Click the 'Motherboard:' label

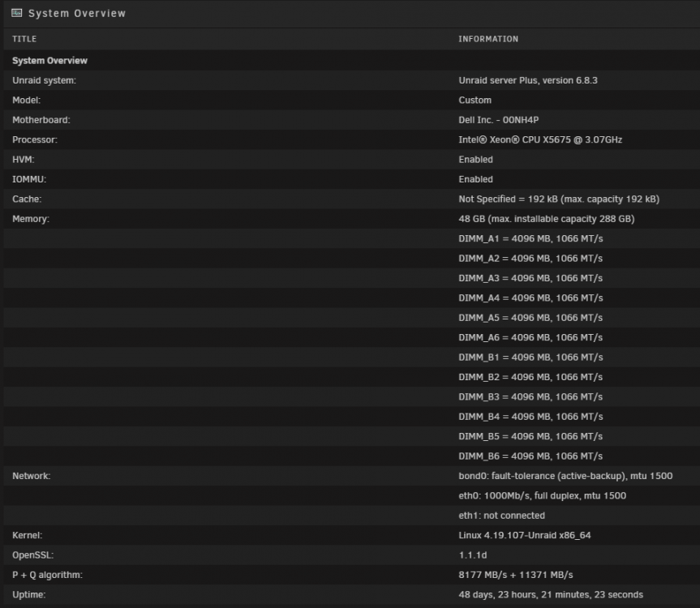(41, 120)
